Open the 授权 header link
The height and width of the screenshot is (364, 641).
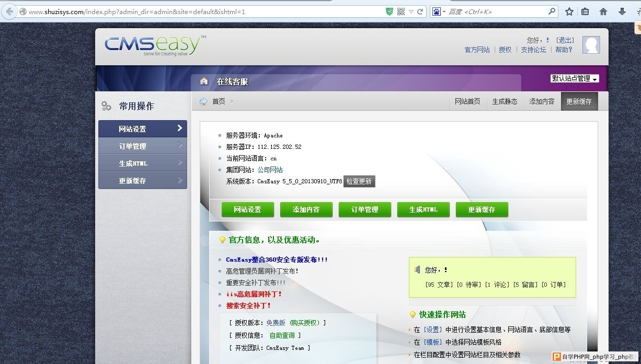[x=505, y=50]
